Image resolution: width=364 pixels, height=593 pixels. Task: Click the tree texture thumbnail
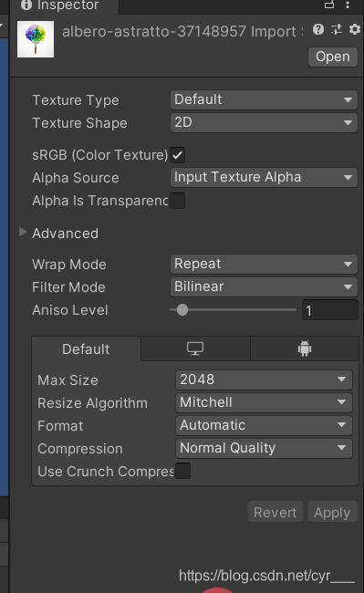(x=36, y=39)
